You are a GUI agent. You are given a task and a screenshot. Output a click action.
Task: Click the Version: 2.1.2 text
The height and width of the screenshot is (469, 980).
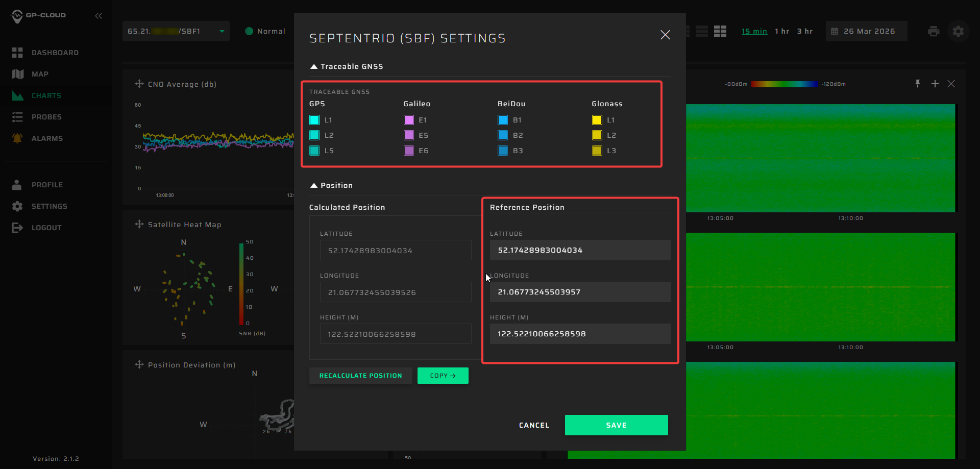tap(56, 459)
